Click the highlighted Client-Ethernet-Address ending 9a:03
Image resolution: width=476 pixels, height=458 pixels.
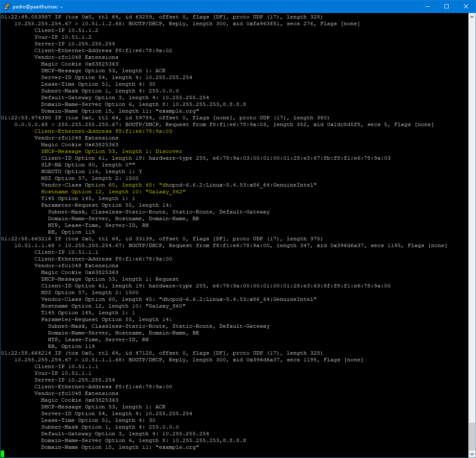click(x=103, y=131)
